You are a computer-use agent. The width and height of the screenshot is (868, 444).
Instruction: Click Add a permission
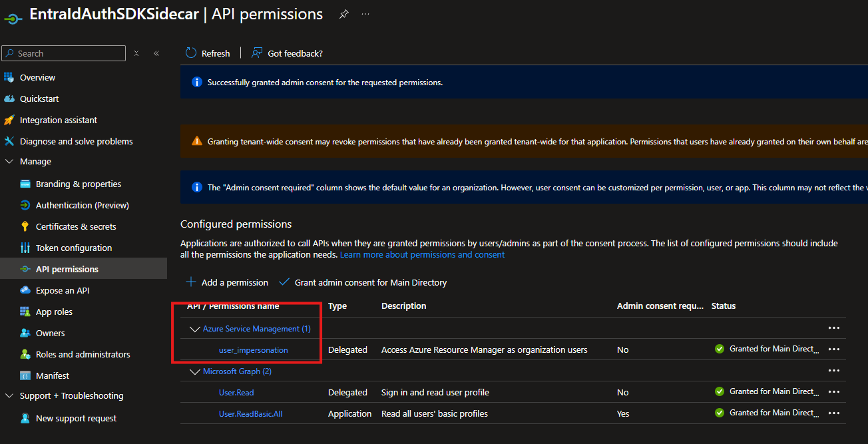[x=227, y=282]
